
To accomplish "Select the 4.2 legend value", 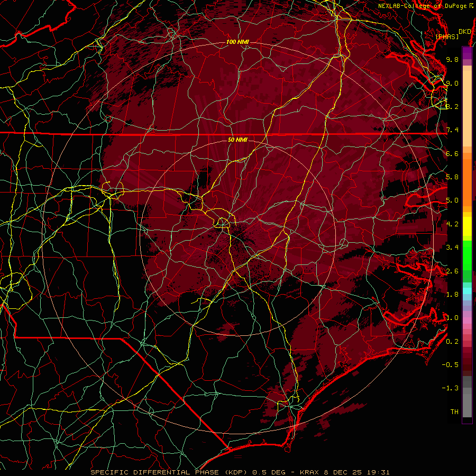I will [452, 224].
